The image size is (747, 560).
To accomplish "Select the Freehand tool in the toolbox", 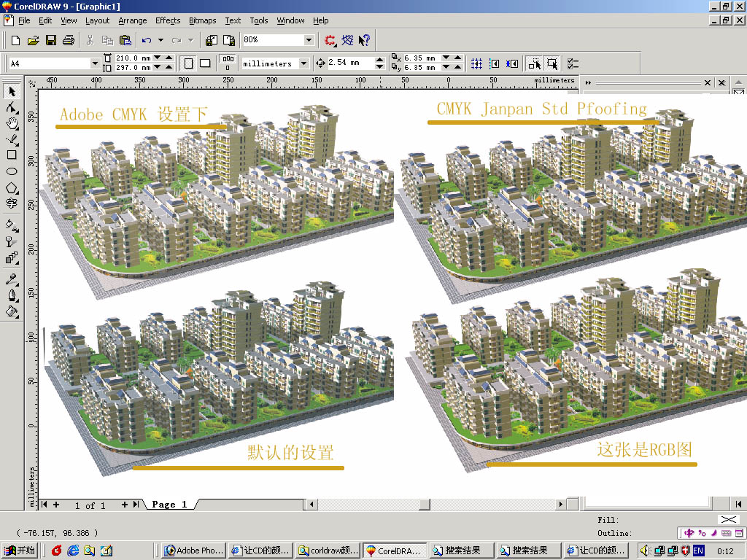I will (12, 139).
